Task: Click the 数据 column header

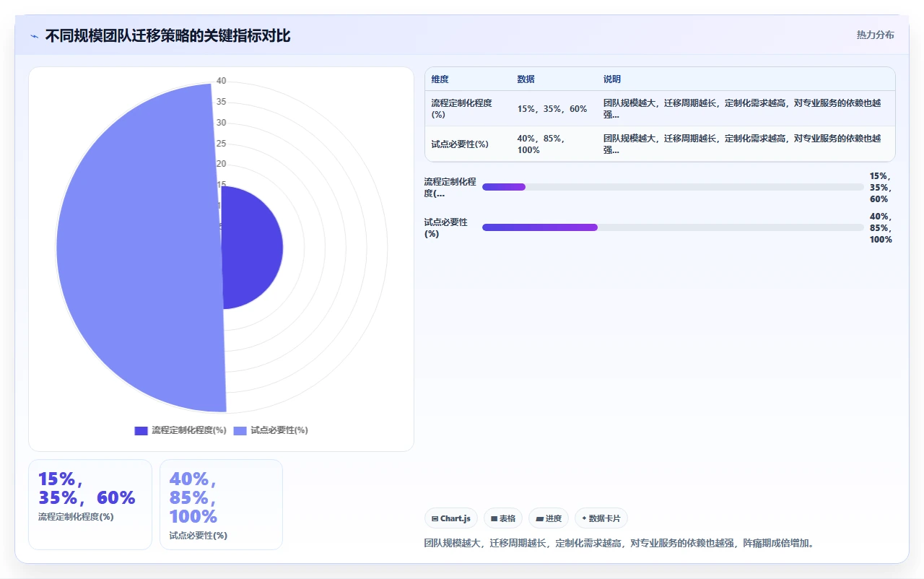Action: pos(526,79)
